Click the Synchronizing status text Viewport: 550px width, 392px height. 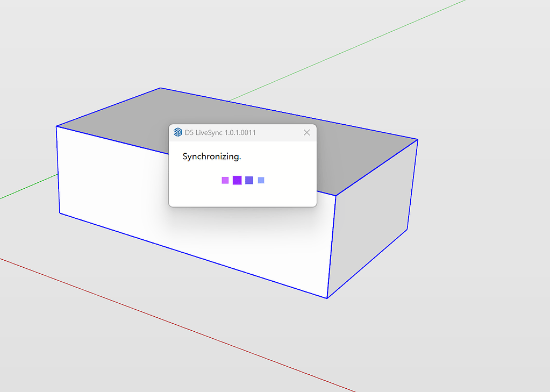coord(212,156)
